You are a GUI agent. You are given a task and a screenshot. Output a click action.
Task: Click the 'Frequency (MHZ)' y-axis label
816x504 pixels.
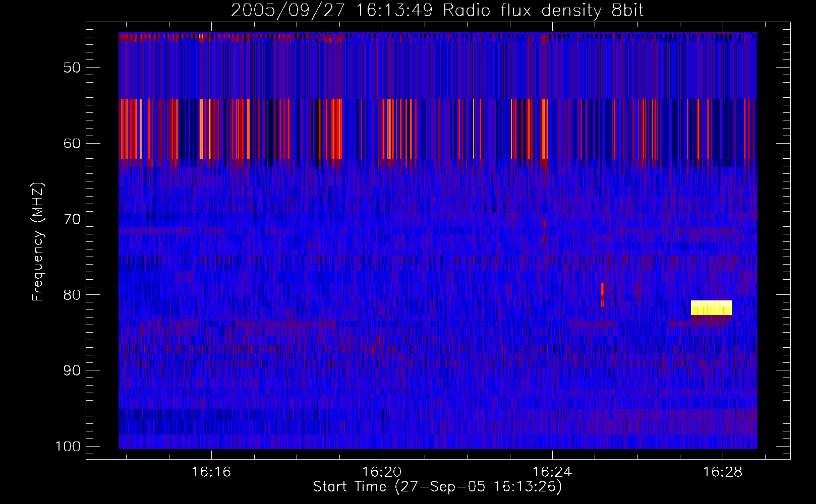click(x=38, y=242)
